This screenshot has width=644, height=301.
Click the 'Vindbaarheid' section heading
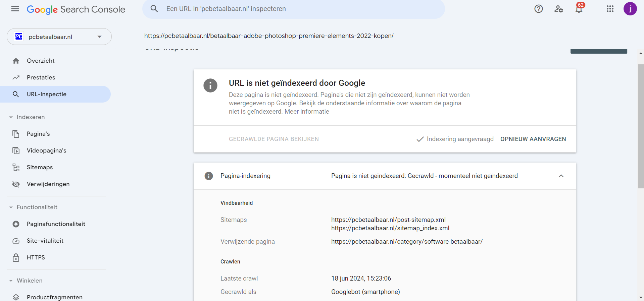[x=237, y=203]
